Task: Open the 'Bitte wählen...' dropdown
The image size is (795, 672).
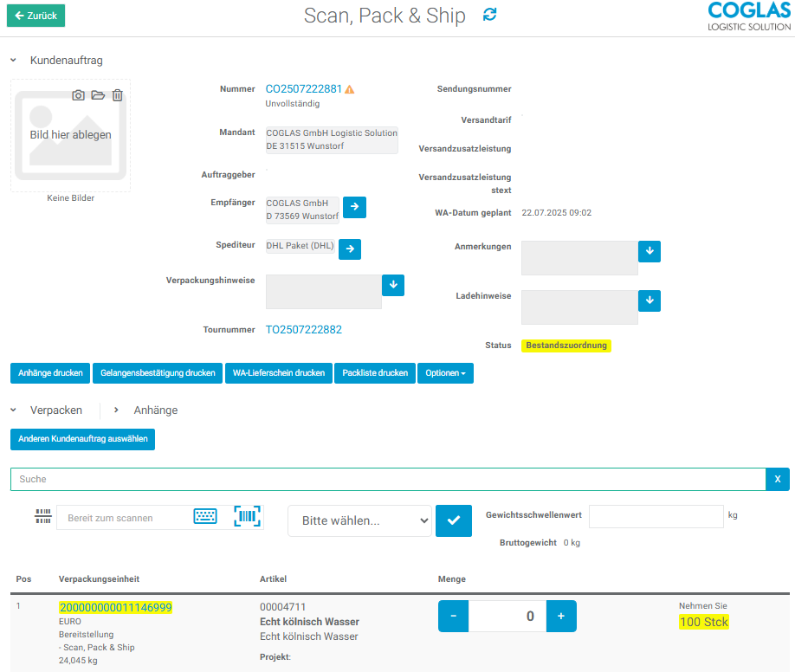Action: pos(359,520)
